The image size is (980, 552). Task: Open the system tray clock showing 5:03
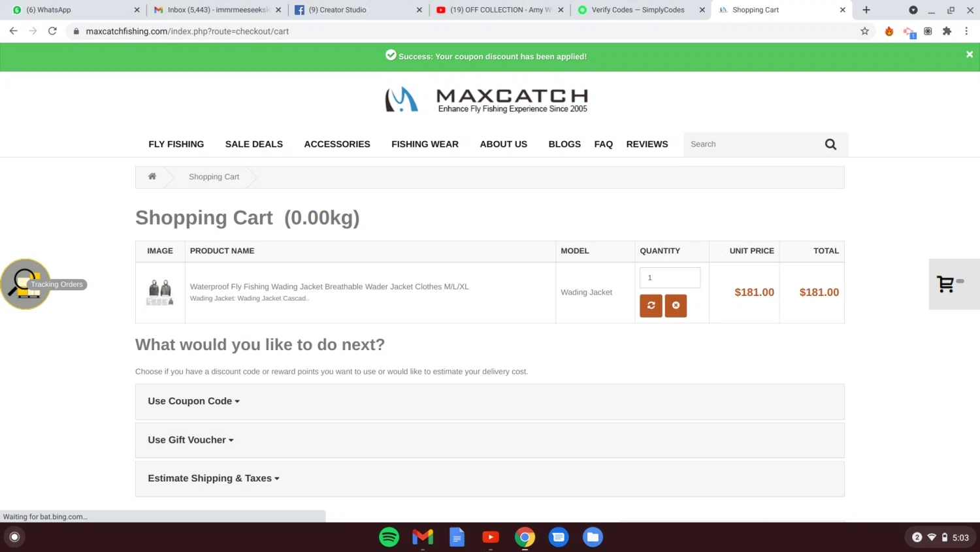(x=960, y=538)
